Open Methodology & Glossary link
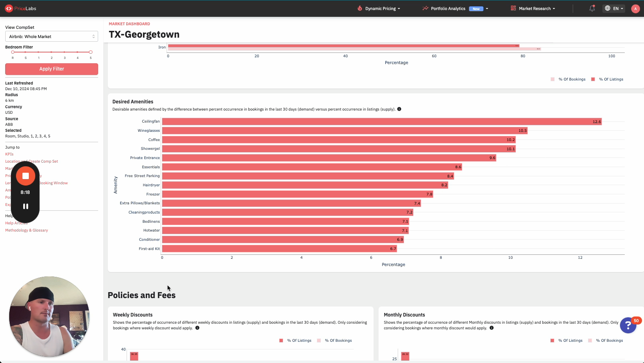The image size is (644, 363). pos(26,230)
